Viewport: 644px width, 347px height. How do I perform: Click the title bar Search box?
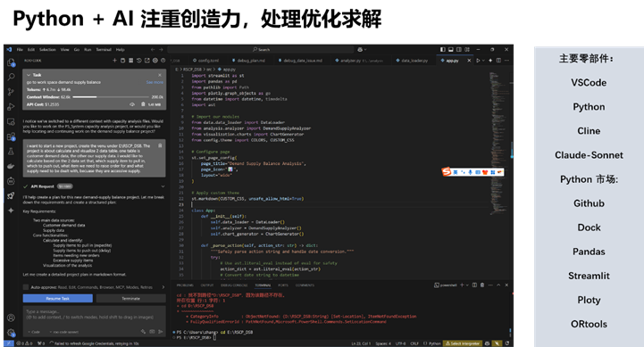[261, 49]
